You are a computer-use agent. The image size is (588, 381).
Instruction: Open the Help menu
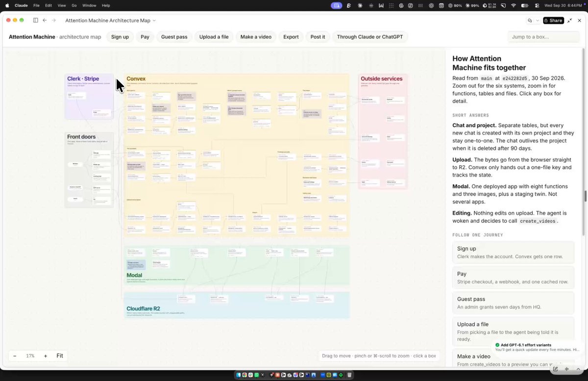click(x=106, y=5)
